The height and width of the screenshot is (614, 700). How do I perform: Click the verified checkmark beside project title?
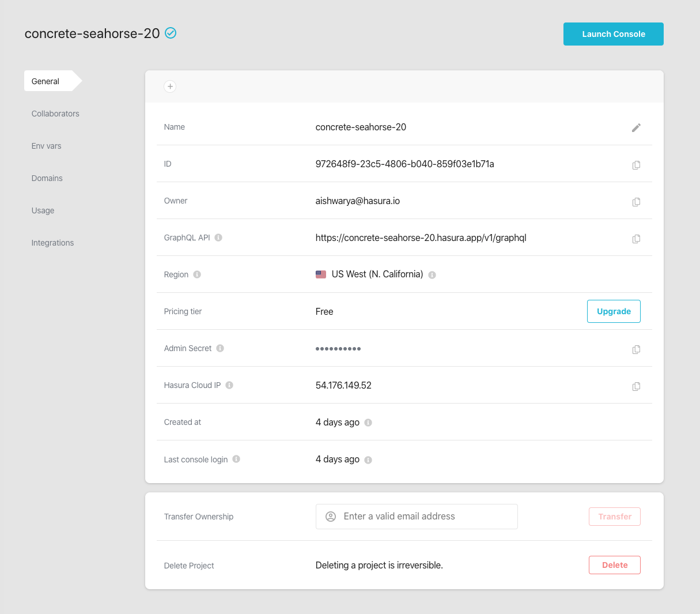(x=171, y=33)
